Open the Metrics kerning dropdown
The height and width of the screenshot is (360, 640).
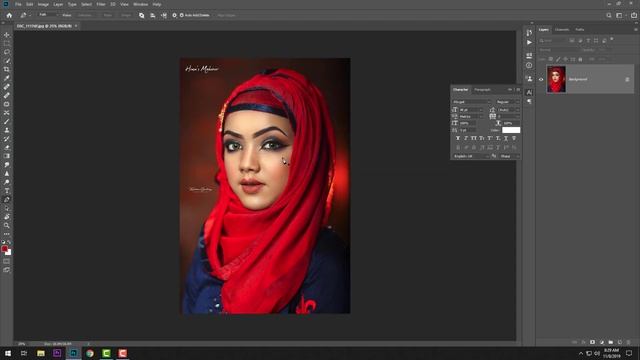(x=471, y=116)
